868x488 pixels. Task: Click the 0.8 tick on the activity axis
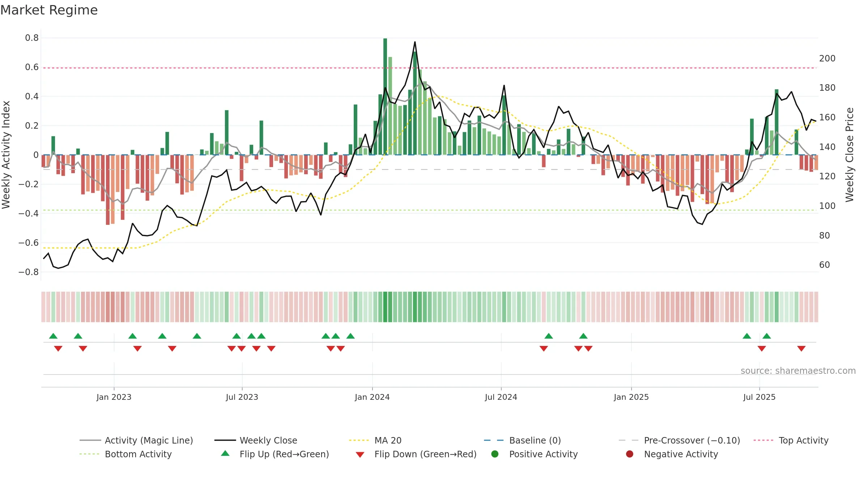click(32, 38)
